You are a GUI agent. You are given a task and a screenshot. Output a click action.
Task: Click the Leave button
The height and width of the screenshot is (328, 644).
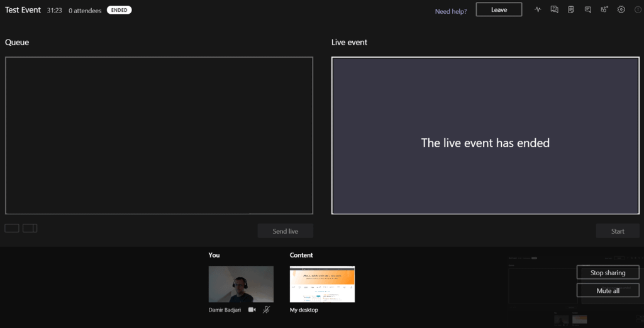[x=499, y=9]
